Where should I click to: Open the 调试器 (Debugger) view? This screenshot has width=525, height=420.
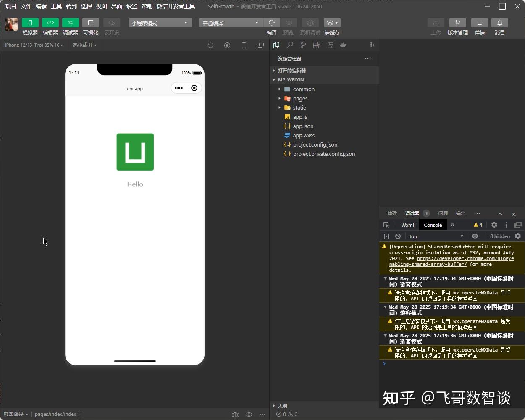pos(70,26)
